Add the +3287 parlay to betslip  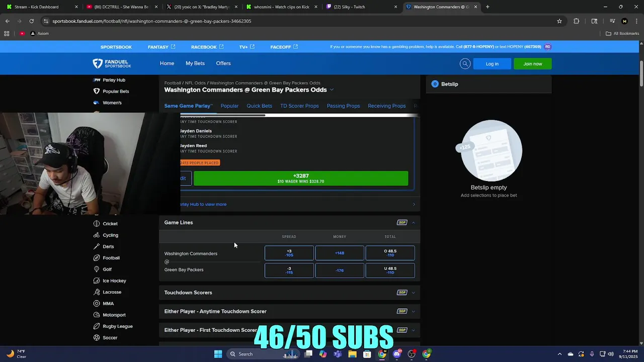coord(301,178)
